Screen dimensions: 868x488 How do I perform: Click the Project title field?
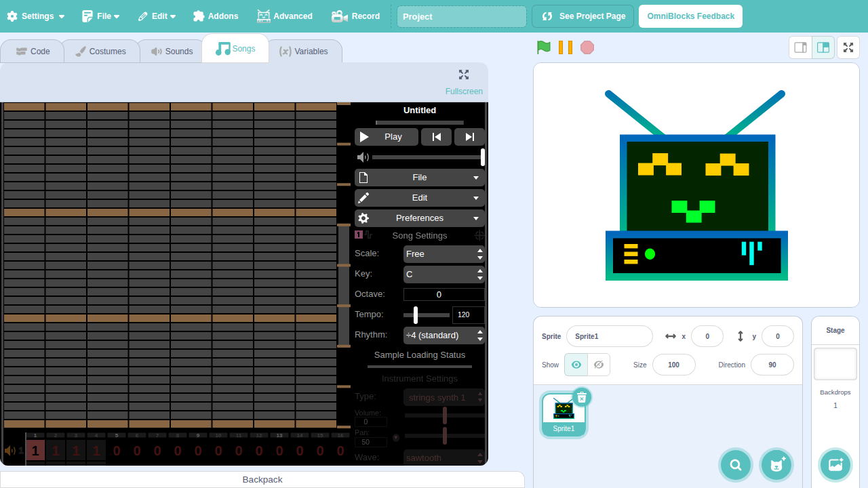pyautogui.click(x=461, y=16)
